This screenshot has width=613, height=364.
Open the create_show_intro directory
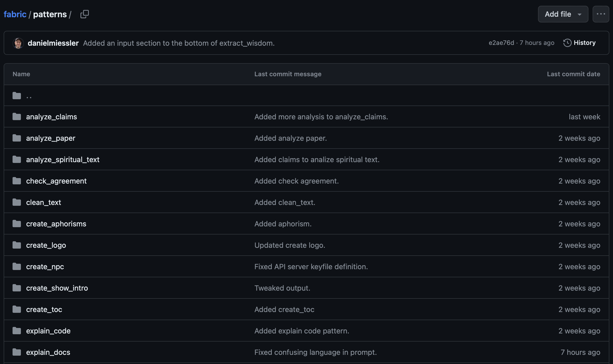click(57, 288)
